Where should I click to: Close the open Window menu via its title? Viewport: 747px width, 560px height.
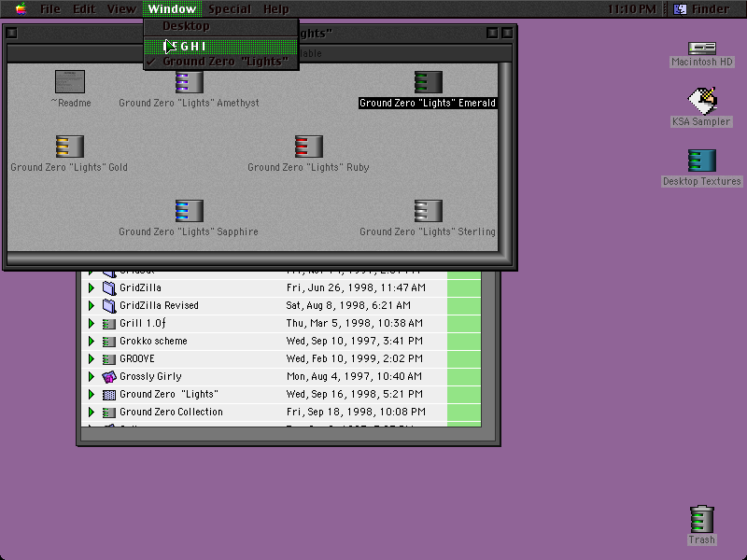(172, 9)
